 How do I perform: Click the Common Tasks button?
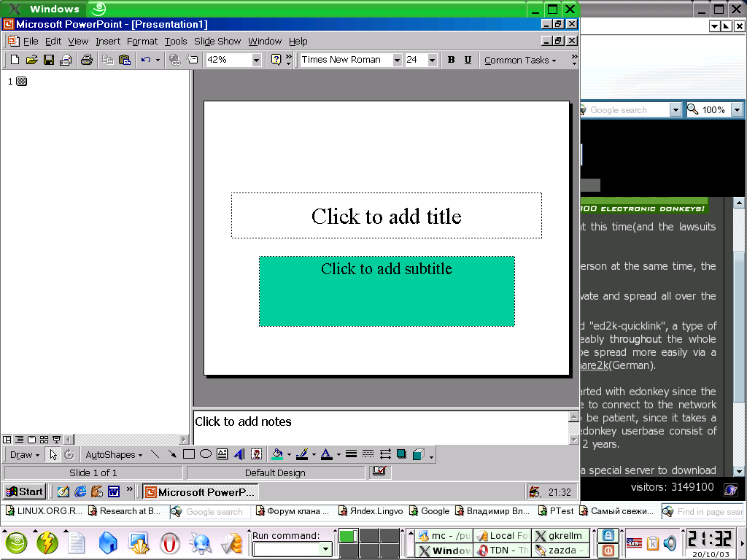coord(519,60)
